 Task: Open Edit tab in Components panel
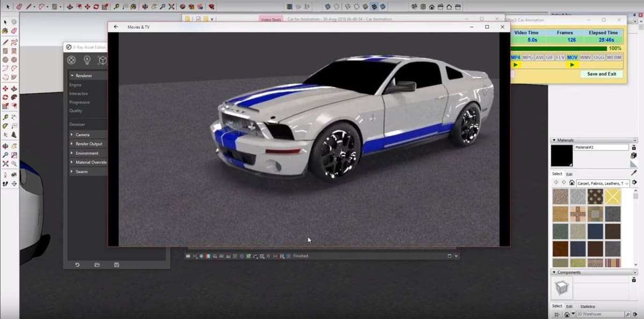569,307
